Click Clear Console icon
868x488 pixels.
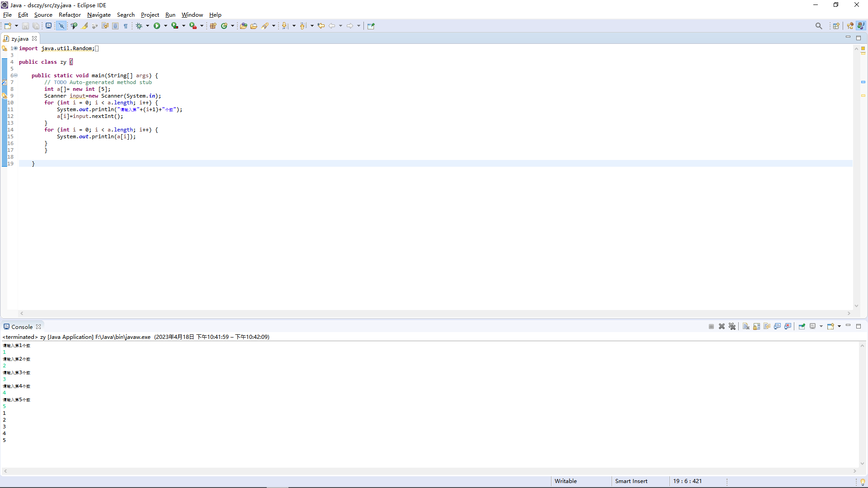pos(746,326)
